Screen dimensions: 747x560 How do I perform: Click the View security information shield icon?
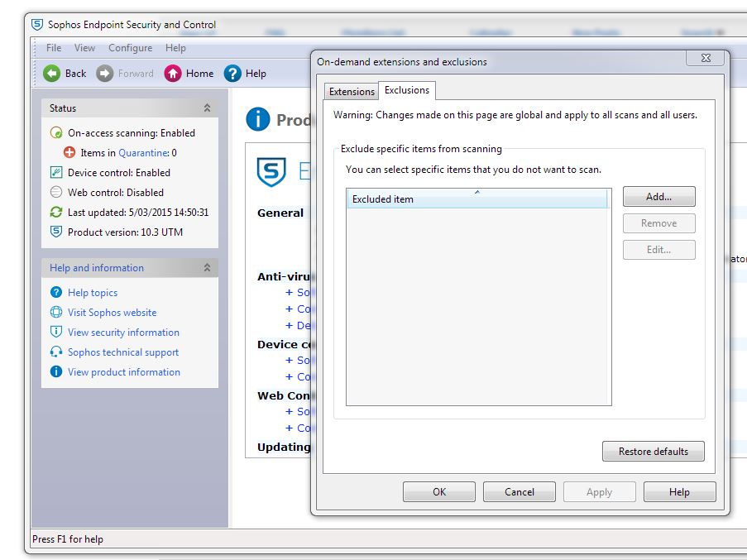click(56, 332)
